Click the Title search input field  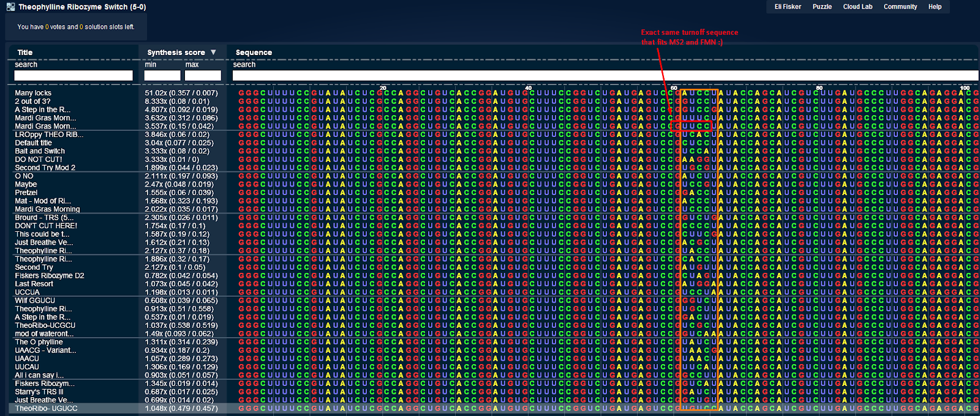pyautogui.click(x=73, y=75)
